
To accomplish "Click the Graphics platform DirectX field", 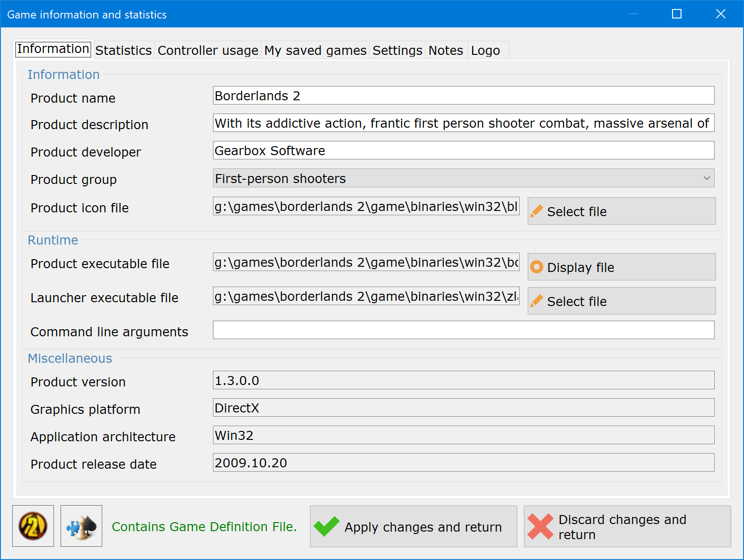I will pyautogui.click(x=464, y=408).
